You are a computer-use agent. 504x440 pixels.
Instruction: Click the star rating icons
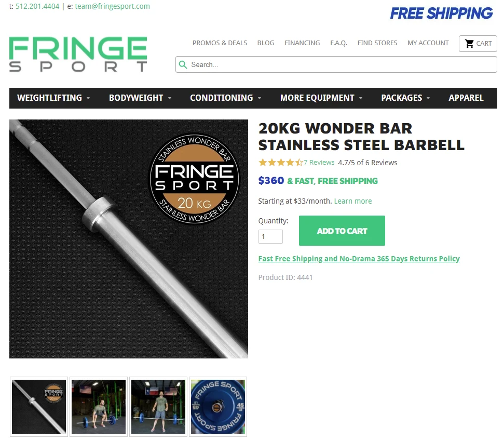[281, 163]
